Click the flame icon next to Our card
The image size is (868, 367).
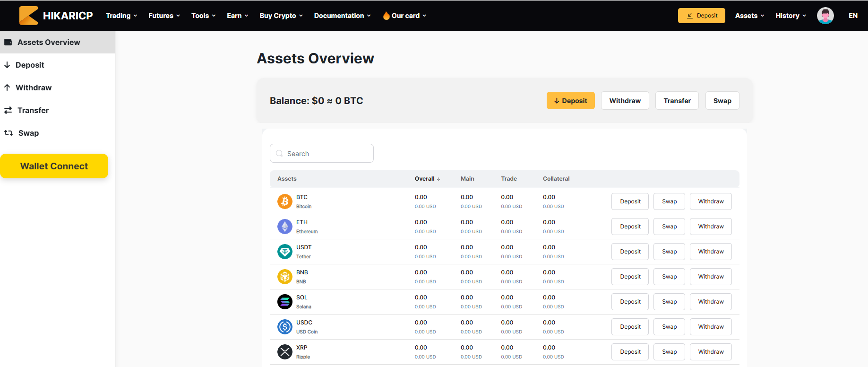click(386, 16)
